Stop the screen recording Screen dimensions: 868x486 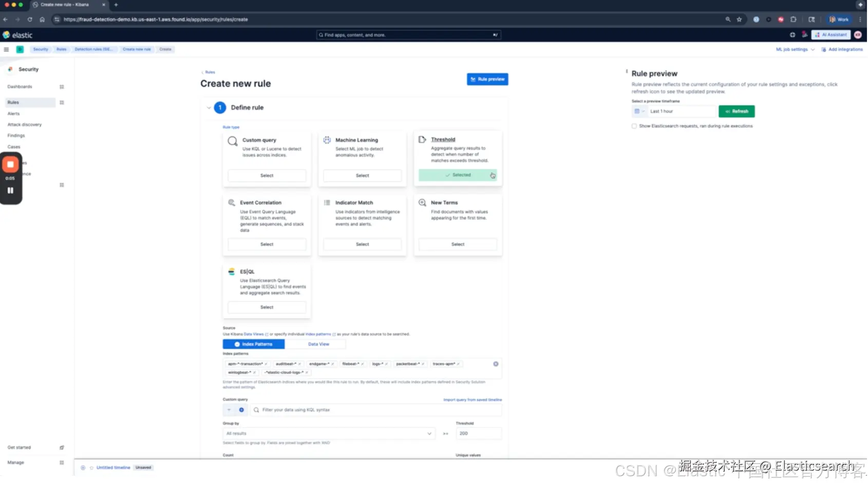[10, 164]
